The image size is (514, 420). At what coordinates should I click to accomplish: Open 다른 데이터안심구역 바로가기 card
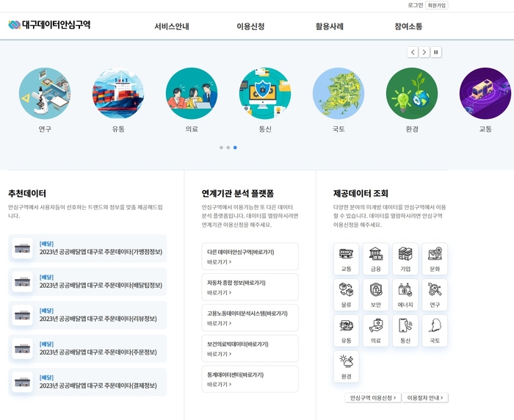point(250,256)
